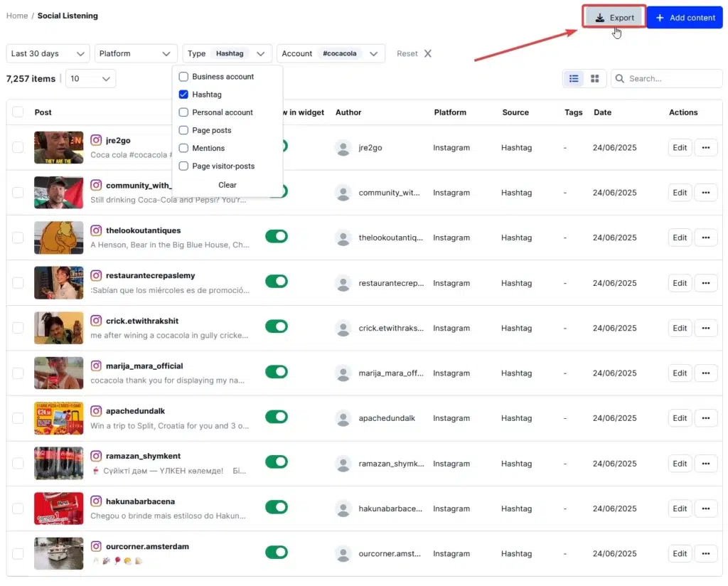The height and width of the screenshot is (586, 728).
Task: Edit the community_with post
Action: coord(680,192)
